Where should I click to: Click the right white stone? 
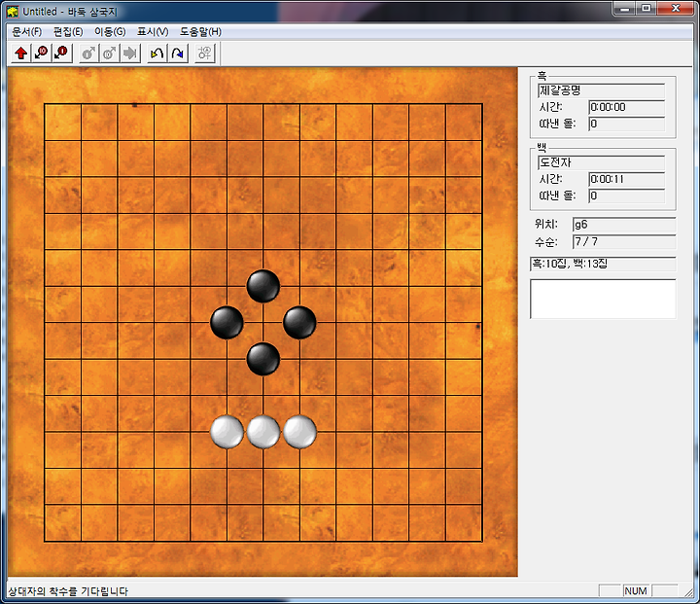click(300, 432)
